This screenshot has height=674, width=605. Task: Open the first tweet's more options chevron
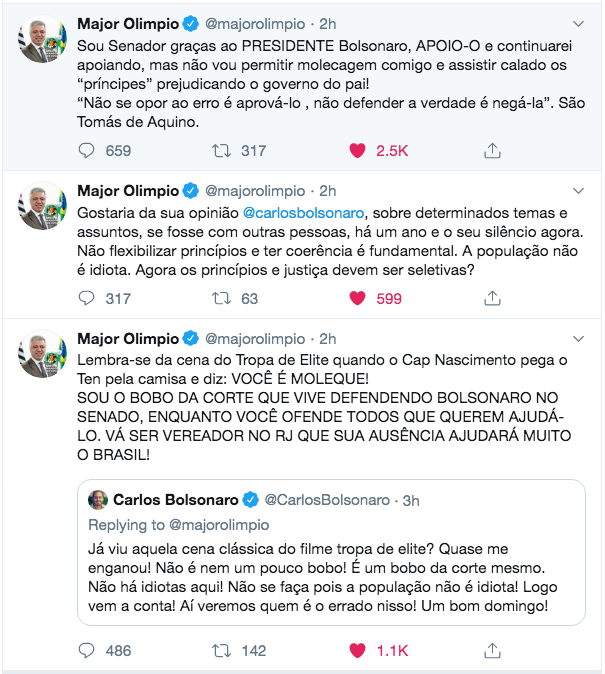click(x=579, y=23)
